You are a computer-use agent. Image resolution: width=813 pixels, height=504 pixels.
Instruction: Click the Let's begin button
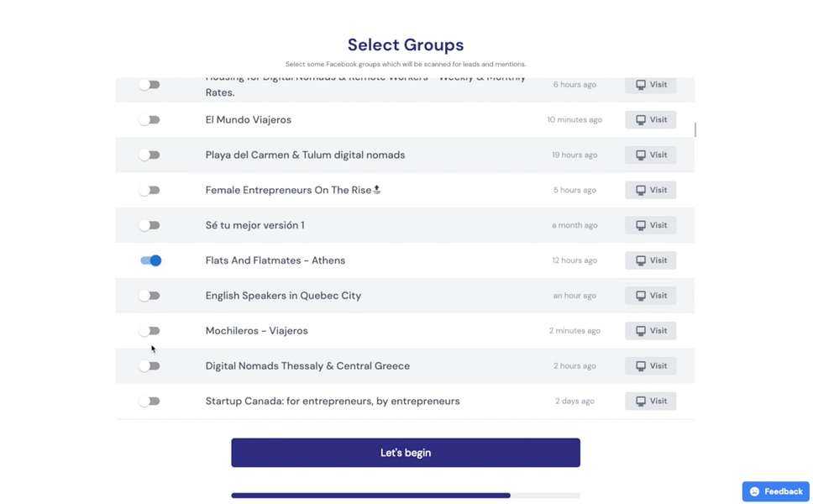(405, 453)
